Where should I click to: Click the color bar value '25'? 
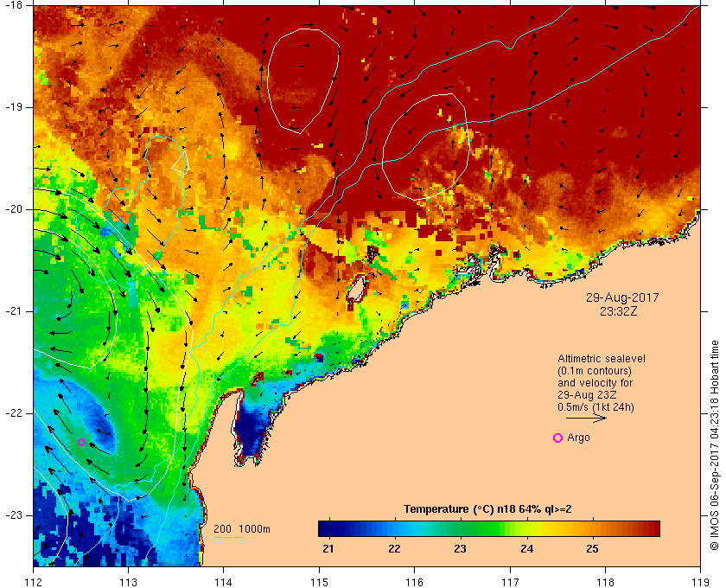click(592, 549)
